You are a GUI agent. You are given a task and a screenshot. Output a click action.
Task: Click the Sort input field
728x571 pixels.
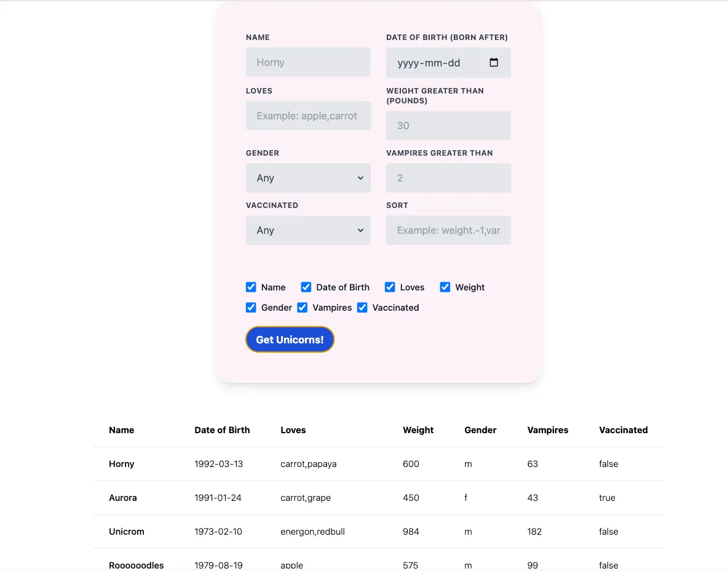(448, 230)
